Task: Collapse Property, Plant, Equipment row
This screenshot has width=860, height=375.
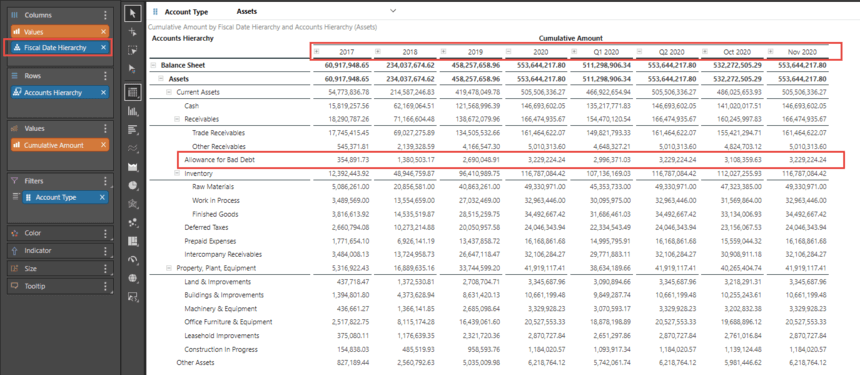Action: click(x=169, y=268)
